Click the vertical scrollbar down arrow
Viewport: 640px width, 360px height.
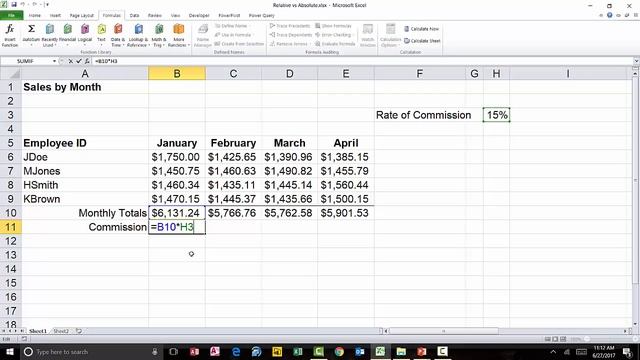636,324
